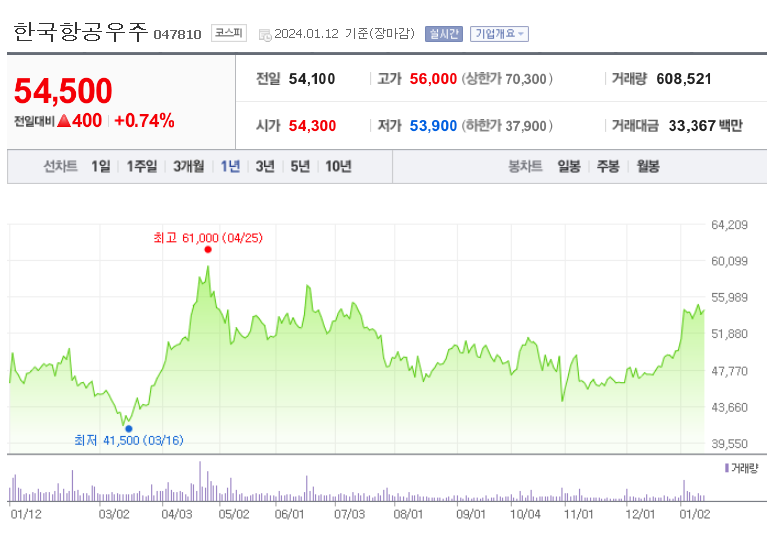Select the 1년 chart range
This screenshot has width=767, height=539.
click(x=230, y=166)
